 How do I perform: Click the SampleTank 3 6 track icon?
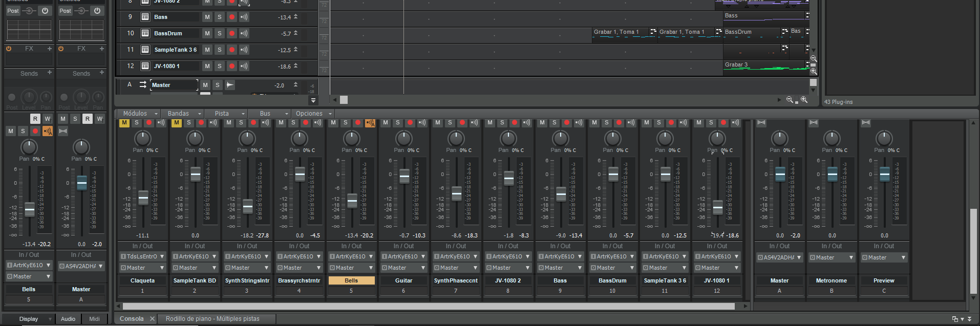pos(145,50)
